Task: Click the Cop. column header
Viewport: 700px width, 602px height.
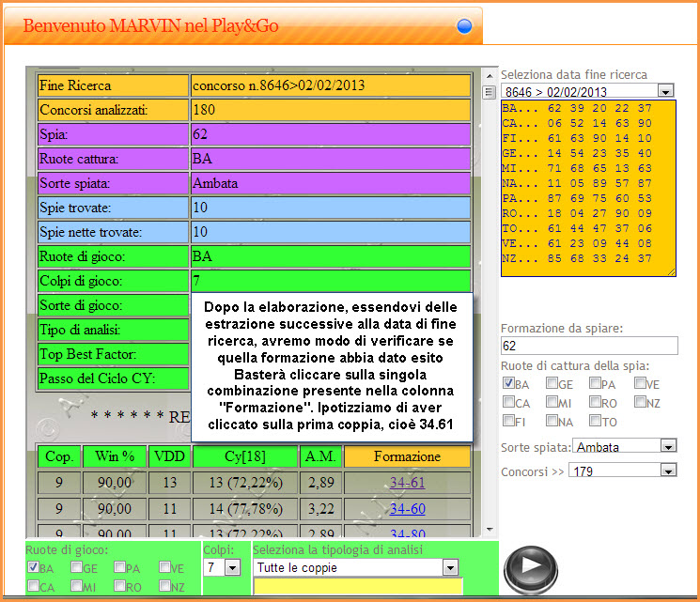Action: click(x=59, y=456)
